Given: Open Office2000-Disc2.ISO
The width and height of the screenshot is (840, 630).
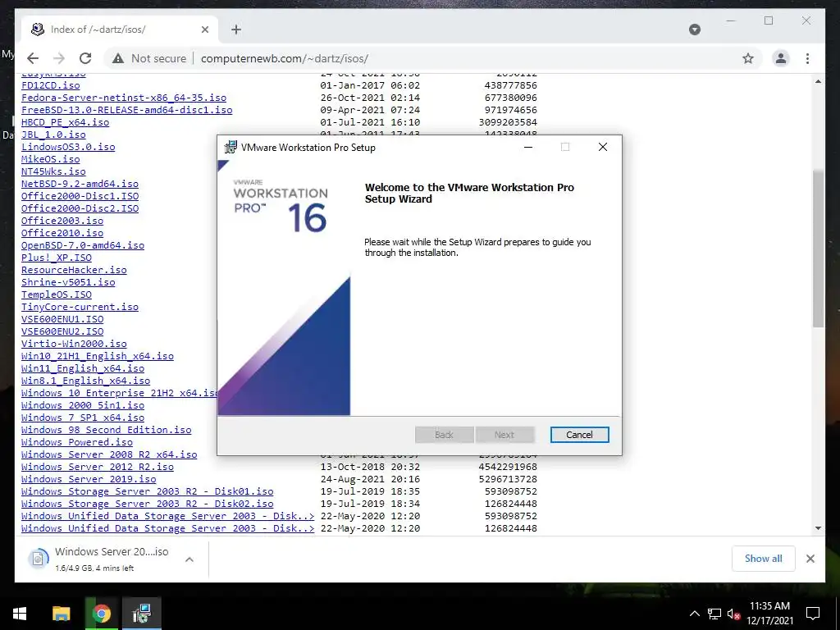Looking at the screenshot, I should 80,208.
